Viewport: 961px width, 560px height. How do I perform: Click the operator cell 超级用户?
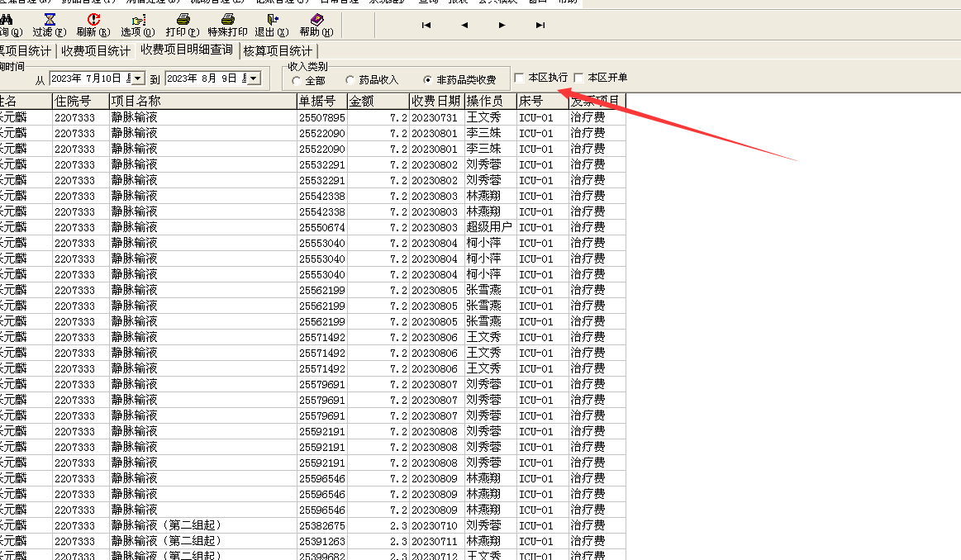click(x=489, y=227)
